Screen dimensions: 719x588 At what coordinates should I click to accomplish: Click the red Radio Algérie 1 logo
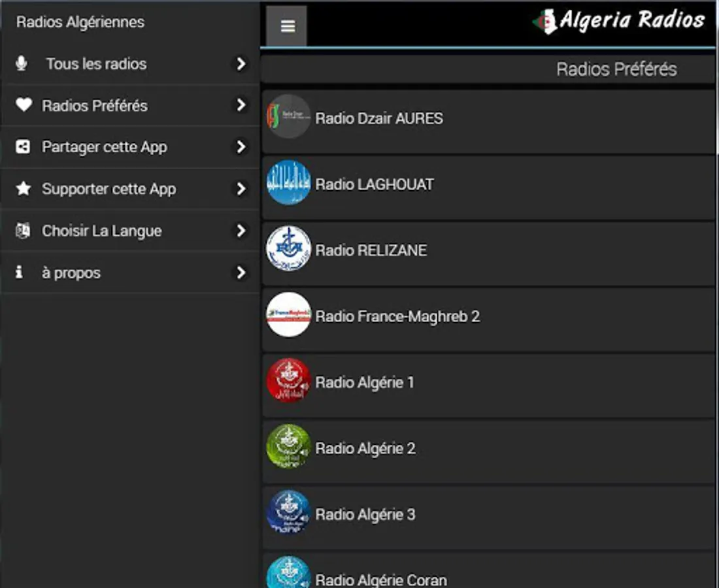click(288, 380)
